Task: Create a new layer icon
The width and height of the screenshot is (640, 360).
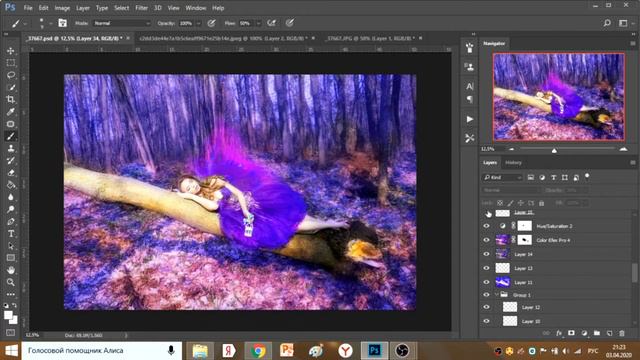Action: (x=609, y=333)
